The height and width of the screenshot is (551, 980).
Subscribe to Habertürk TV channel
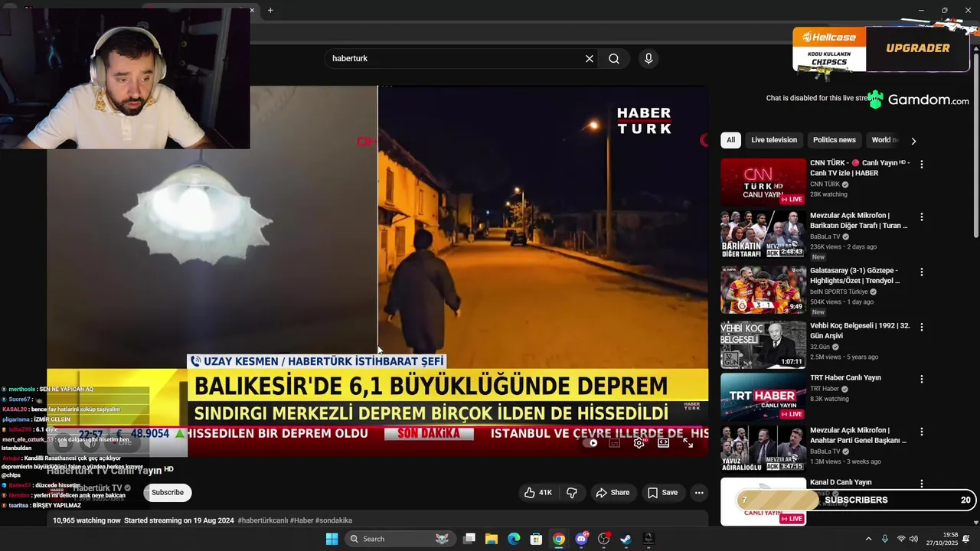167,493
